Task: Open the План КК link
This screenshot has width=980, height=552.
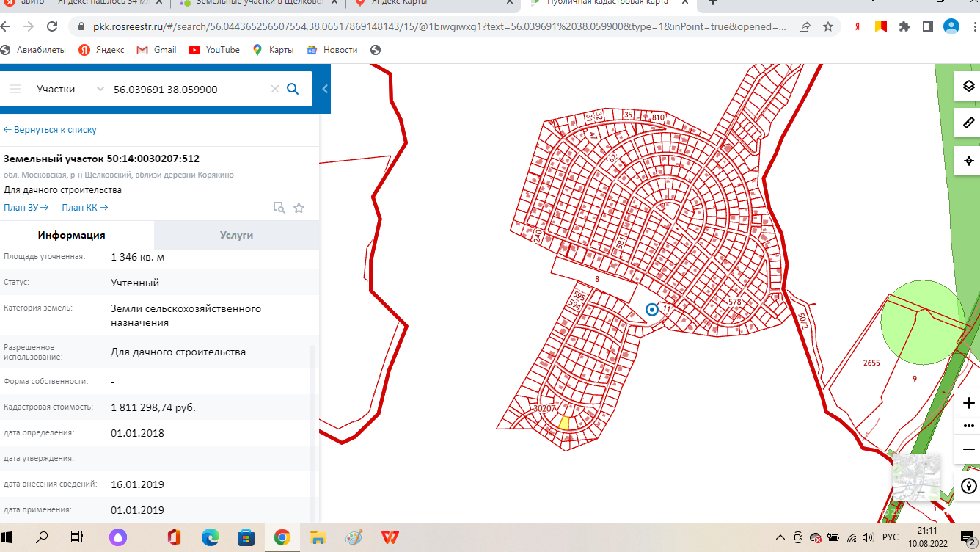Action: [x=84, y=207]
